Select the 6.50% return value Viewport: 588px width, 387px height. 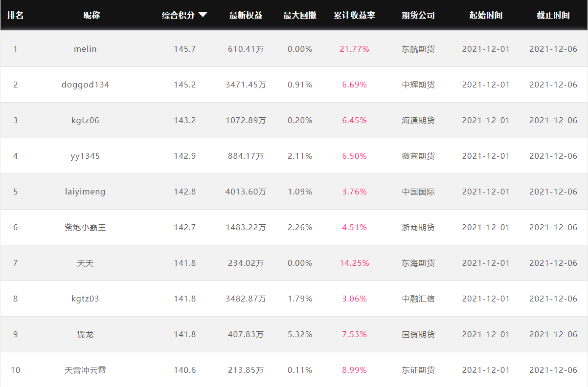coord(355,156)
